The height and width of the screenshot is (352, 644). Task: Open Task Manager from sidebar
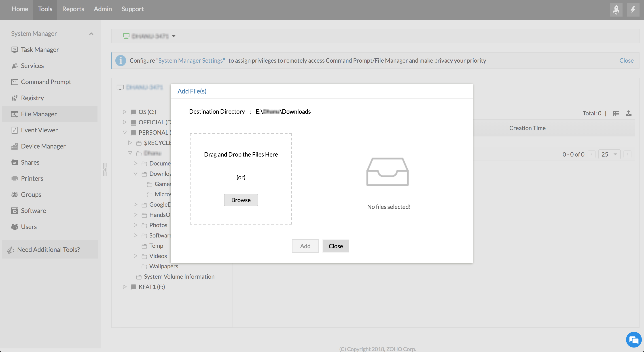point(40,49)
